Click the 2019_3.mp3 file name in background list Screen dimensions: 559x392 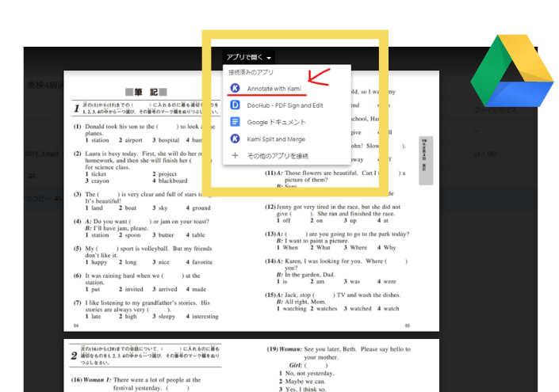pyautogui.click(x=41, y=154)
